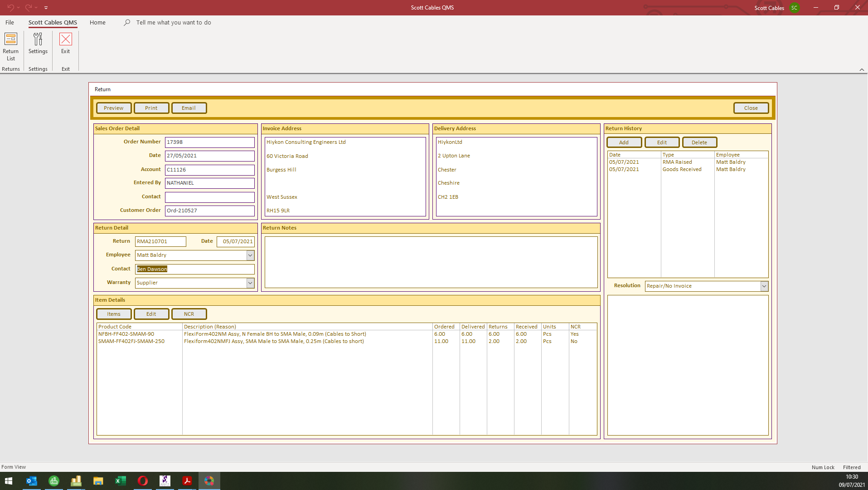Click the NCR button
868x490 pixels.
pyautogui.click(x=189, y=314)
